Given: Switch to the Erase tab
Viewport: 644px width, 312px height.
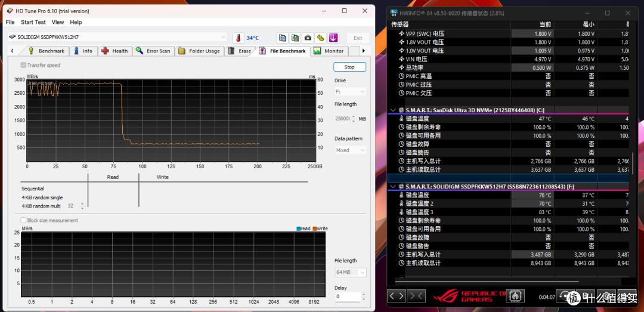Looking at the screenshot, I should tap(240, 51).
